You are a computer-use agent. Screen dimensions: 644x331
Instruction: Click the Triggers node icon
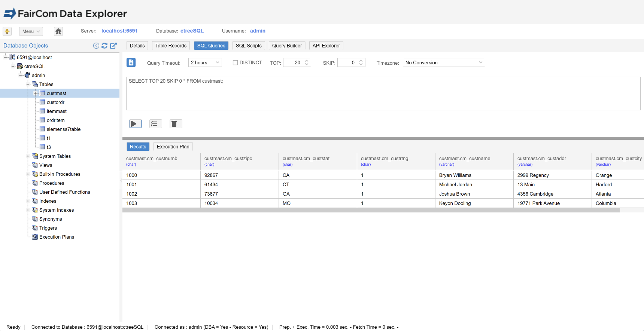pyautogui.click(x=35, y=228)
